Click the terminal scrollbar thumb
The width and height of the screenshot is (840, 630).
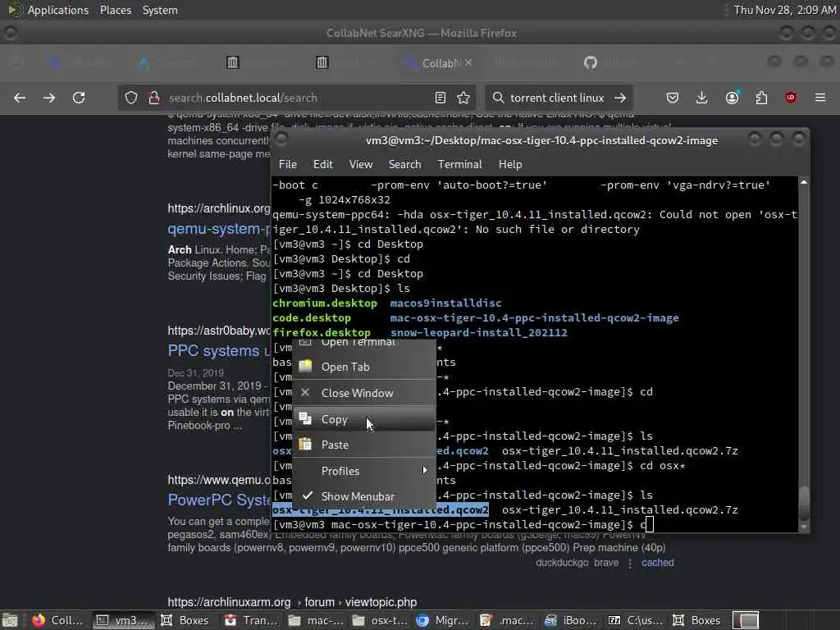pos(804,503)
